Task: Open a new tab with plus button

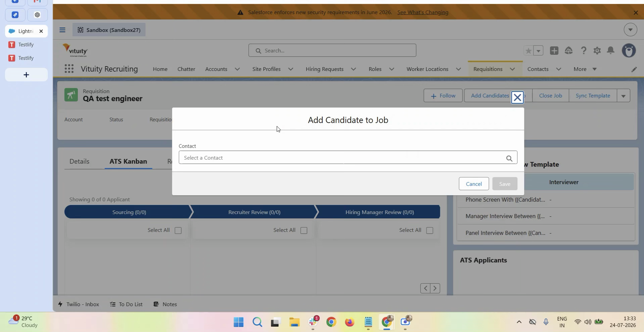Action: (26, 75)
